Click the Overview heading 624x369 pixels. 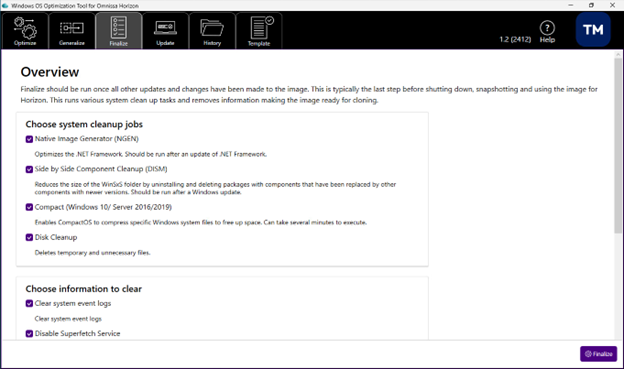[x=50, y=72]
